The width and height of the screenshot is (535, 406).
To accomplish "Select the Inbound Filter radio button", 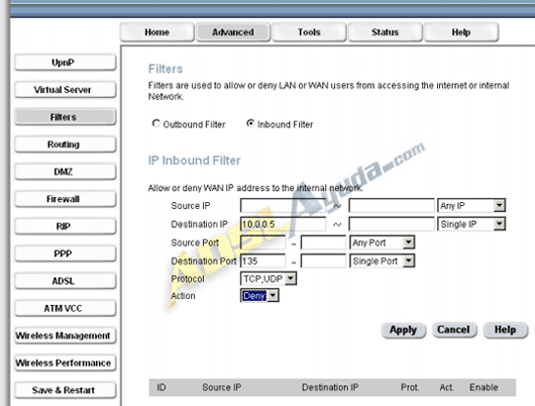I will click(x=250, y=123).
